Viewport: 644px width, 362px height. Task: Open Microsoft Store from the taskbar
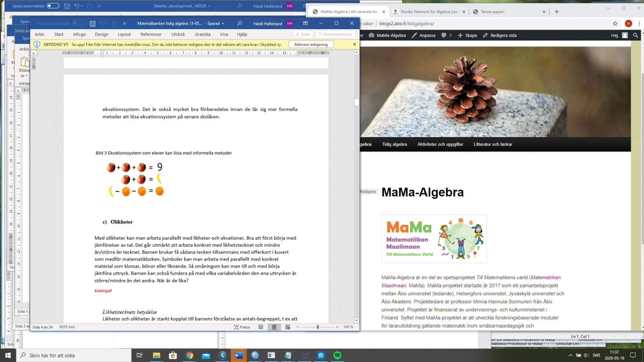tap(173, 355)
